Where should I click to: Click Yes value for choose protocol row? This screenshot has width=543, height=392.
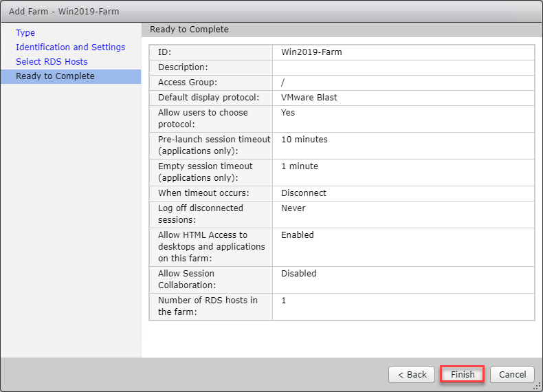(288, 112)
